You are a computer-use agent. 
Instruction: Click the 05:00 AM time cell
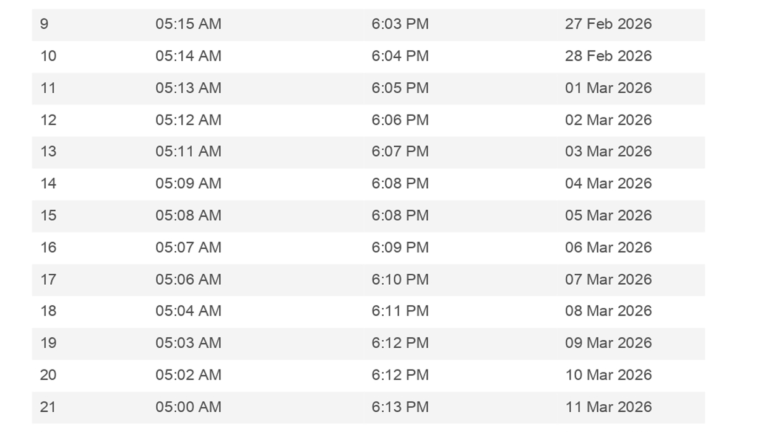tap(188, 407)
